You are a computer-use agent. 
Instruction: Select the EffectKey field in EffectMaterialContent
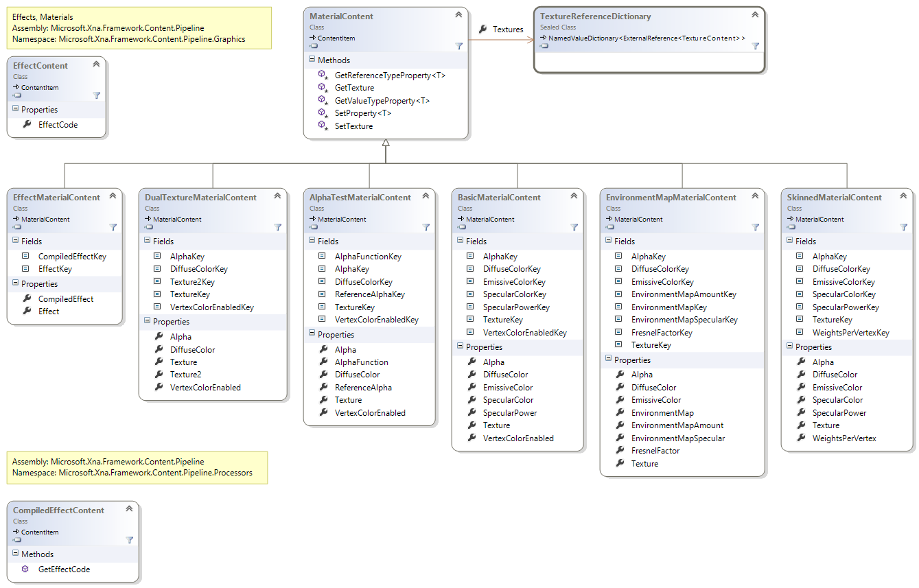coord(55,269)
